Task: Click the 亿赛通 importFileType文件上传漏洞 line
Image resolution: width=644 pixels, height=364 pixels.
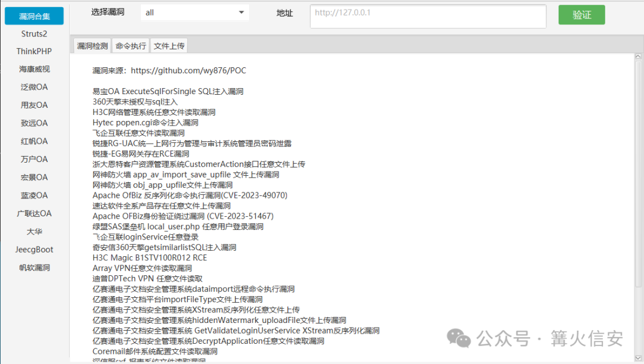Action: (x=178, y=299)
